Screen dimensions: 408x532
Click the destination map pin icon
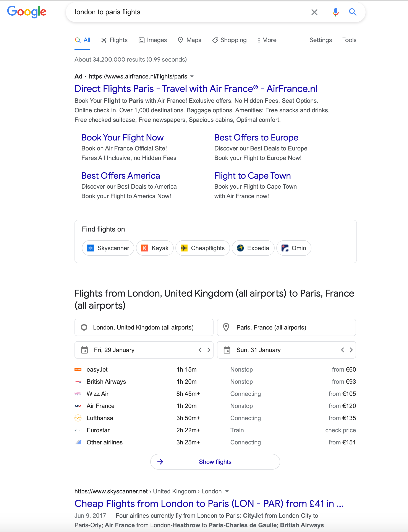click(226, 327)
